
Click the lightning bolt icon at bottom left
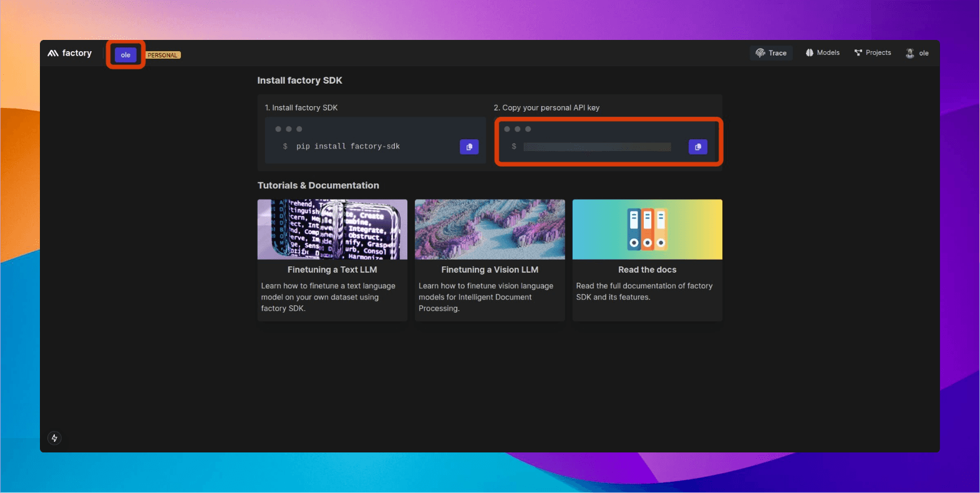pos(54,438)
